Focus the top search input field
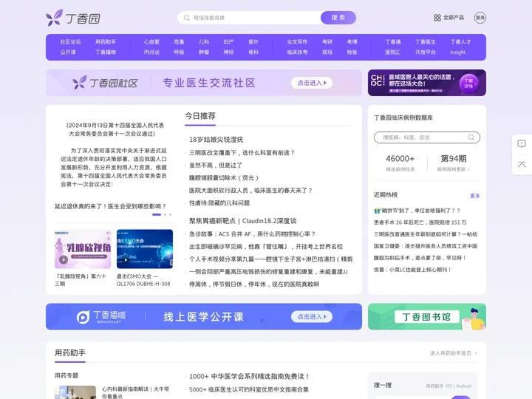Viewport: 532px width, 399px height. coord(249,18)
